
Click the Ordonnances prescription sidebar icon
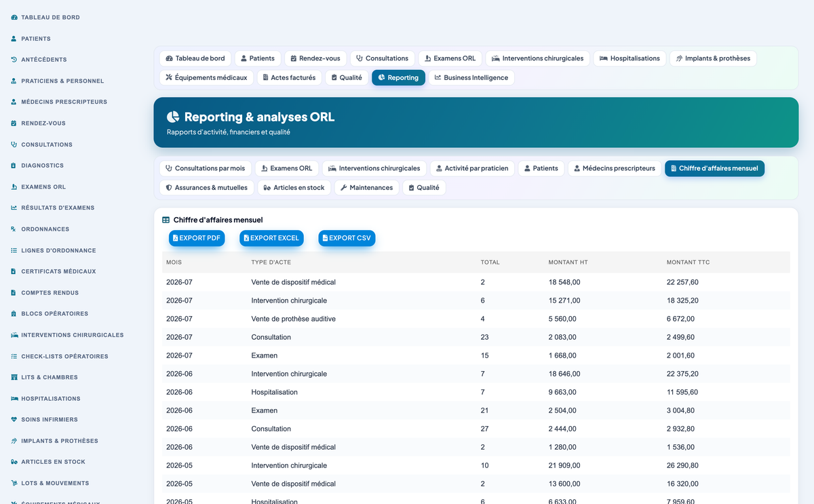(x=14, y=229)
